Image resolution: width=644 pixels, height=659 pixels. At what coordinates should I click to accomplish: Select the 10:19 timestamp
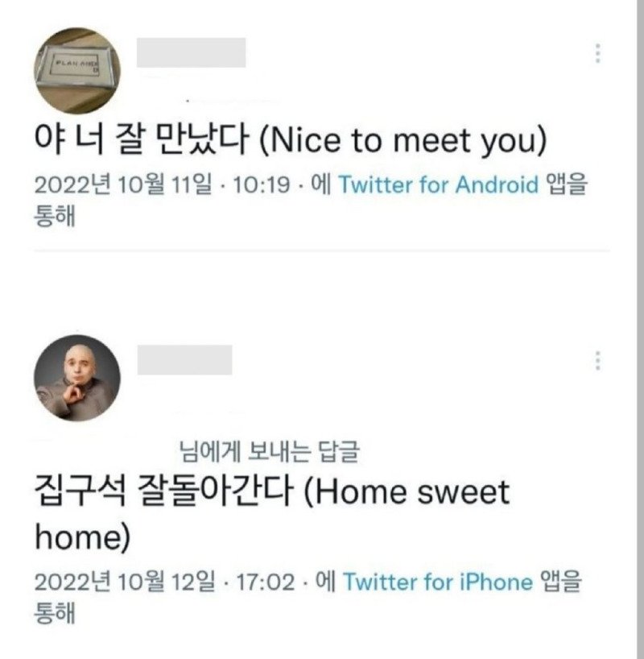[x=262, y=184]
